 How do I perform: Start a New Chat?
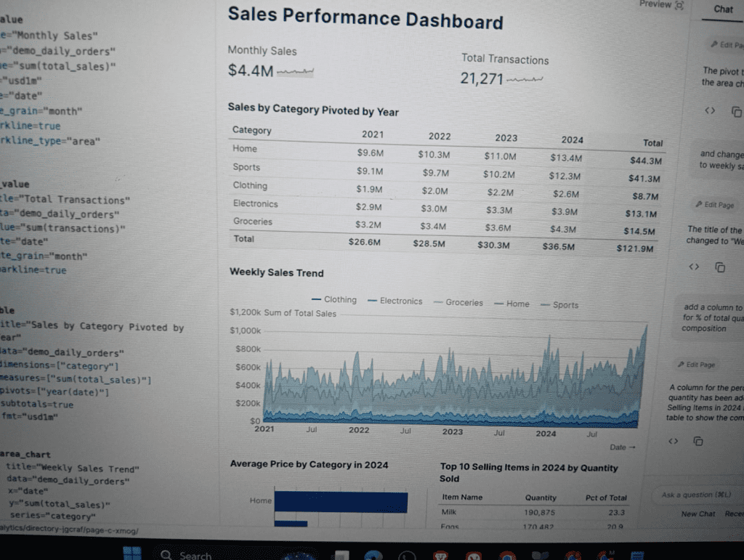(x=697, y=514)
